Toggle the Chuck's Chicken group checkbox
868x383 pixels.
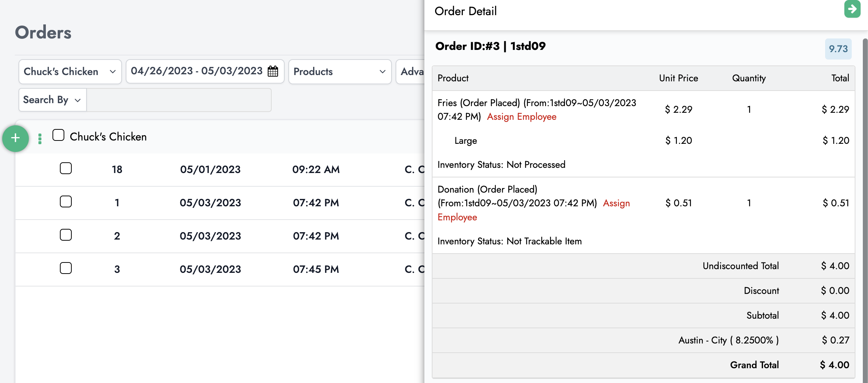coord(58,135)
